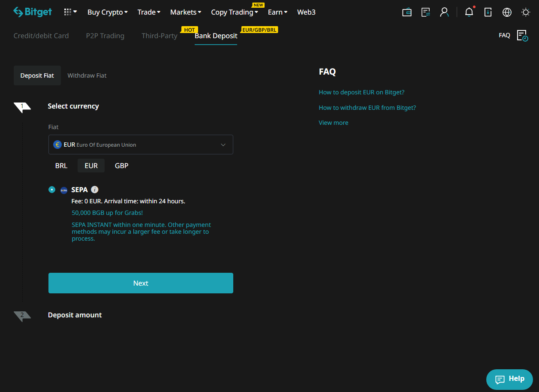Click the FAQ link in top right
The image size is (539, 392).
(x=504, y=35)
